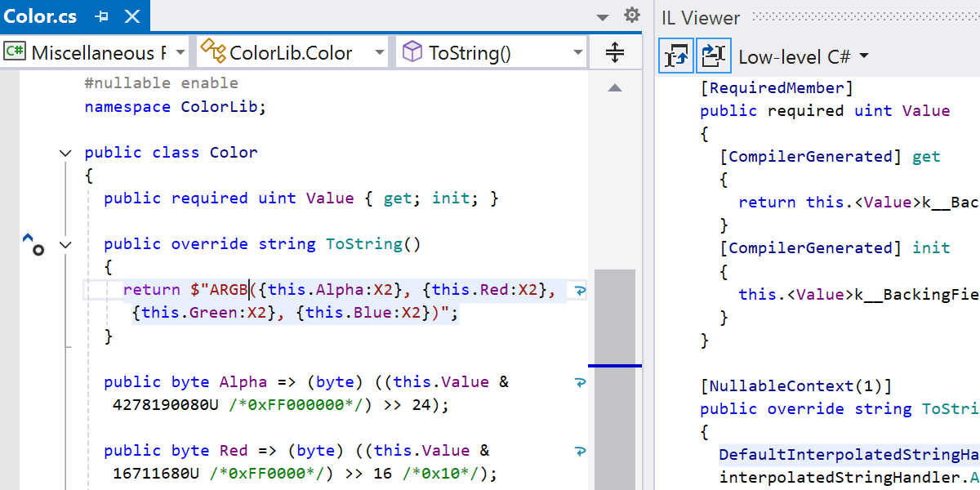Click word-wrap glyph on the return line
Screen dimensions: 980x490
point(581,290)
